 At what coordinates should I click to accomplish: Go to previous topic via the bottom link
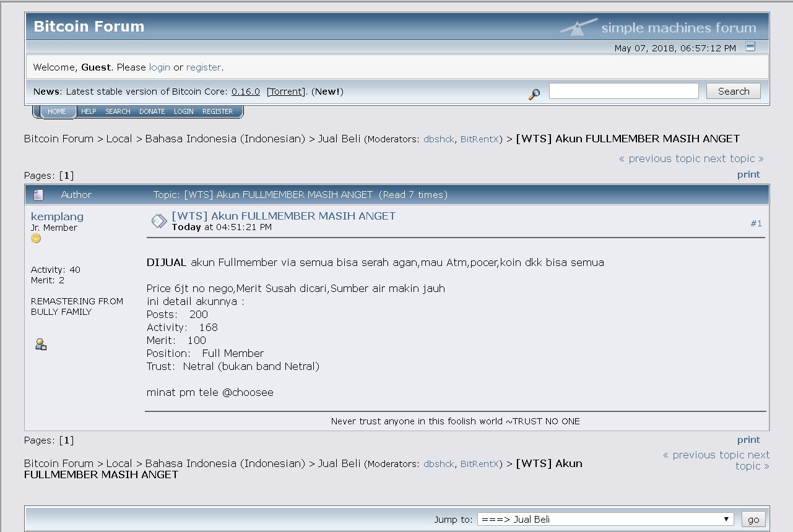703,455
